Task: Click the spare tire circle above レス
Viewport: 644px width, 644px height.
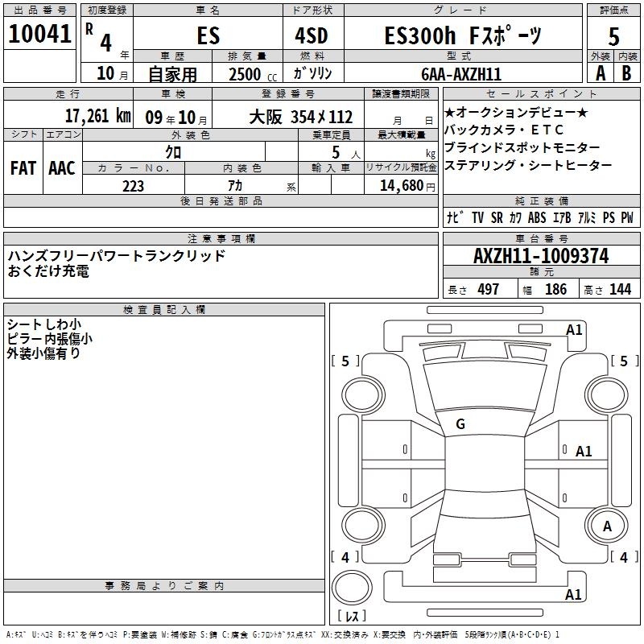Action: tap(352, 587)
